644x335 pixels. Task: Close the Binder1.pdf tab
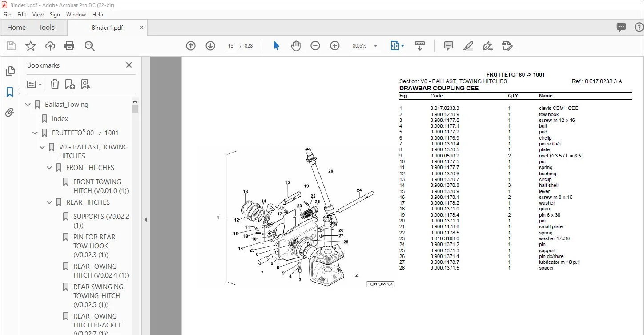(141, 28)
